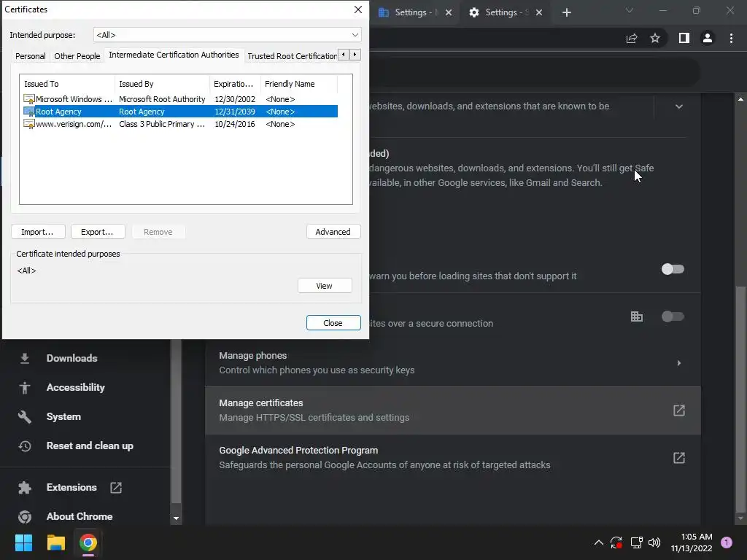
Task: Click sidebar scroll down arrow
Action: [x=177, y=518]
